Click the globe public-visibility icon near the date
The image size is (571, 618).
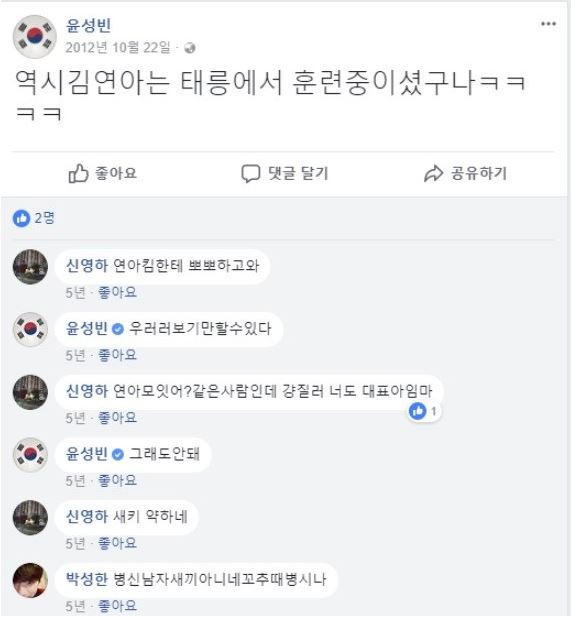click(x=190, y=48)
